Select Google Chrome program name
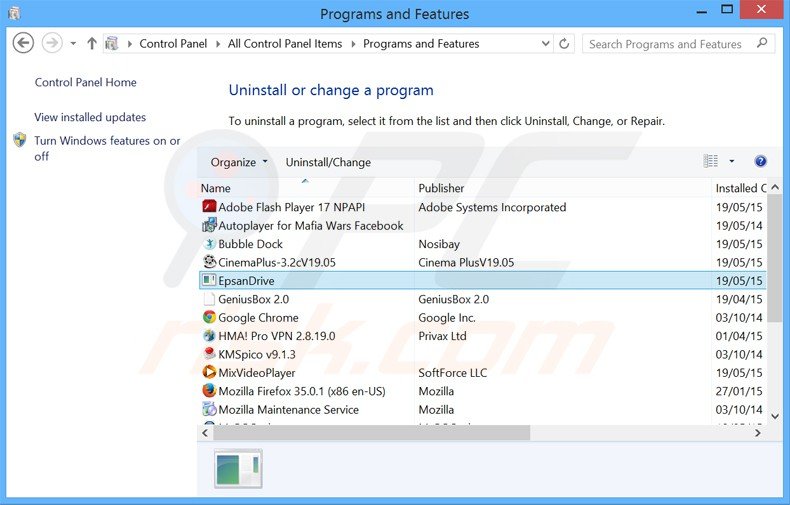Image resolution: width=790 pixels, height=505 pixels. pyautogui.click(x=258, y=318)
